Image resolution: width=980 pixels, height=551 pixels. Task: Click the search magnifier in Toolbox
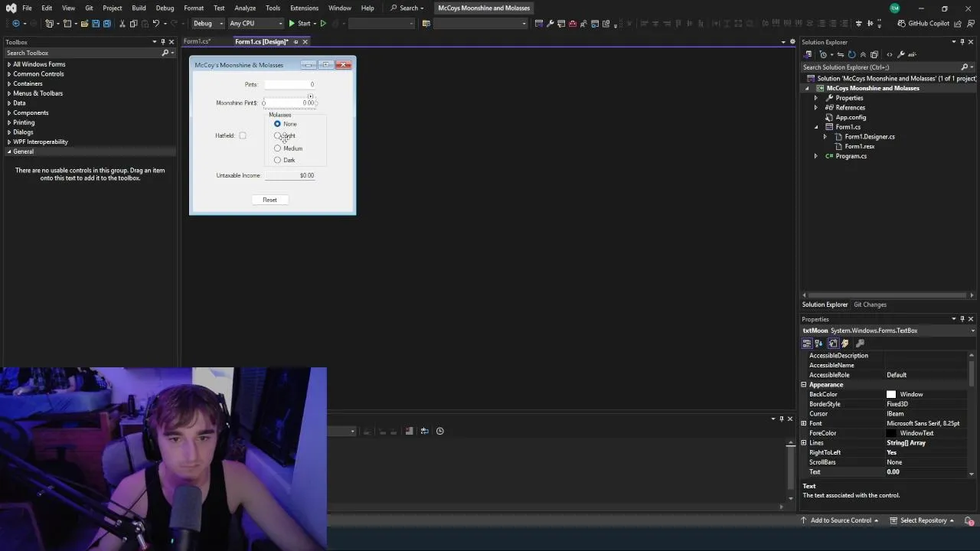165,53
